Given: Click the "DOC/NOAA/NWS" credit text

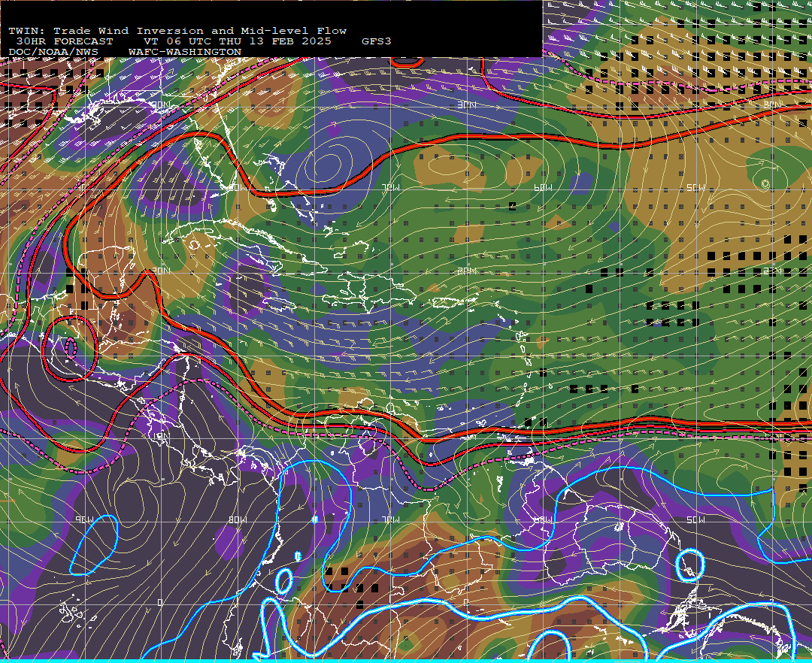Looking at the screenshot, I should pyautogui.click(x=53, y=52).
